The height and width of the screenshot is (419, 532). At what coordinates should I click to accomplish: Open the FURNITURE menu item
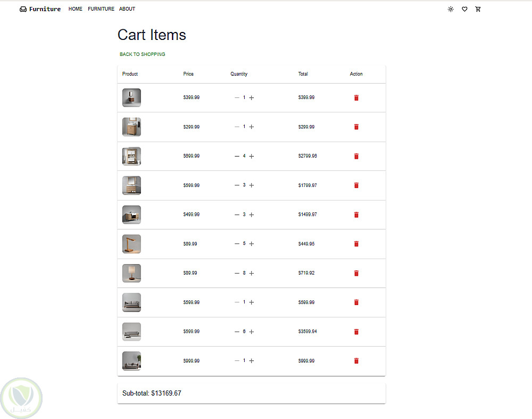101,9
